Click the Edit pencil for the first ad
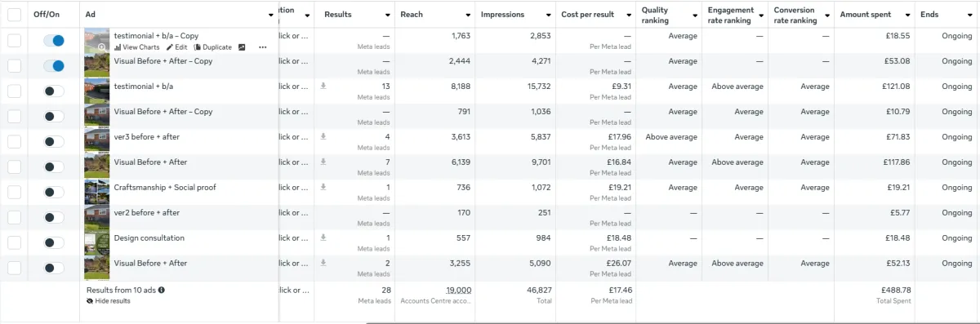Image resolution: width=980 pixels, height=324 pixels. 176,47
